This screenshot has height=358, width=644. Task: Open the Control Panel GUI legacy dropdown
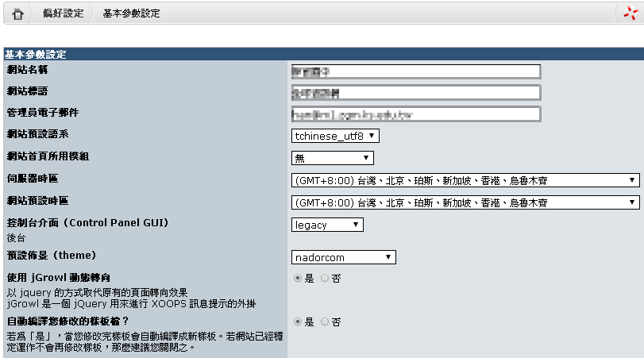327,225
